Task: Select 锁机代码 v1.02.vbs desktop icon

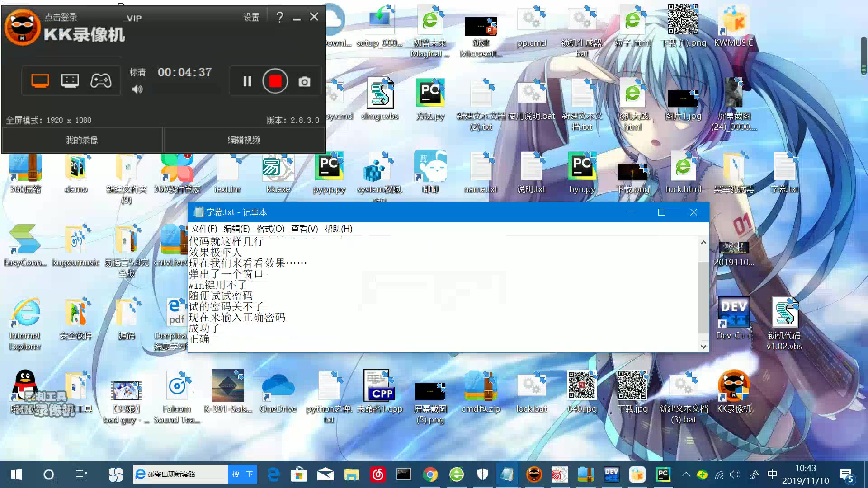Action: (x=784, y=323)
